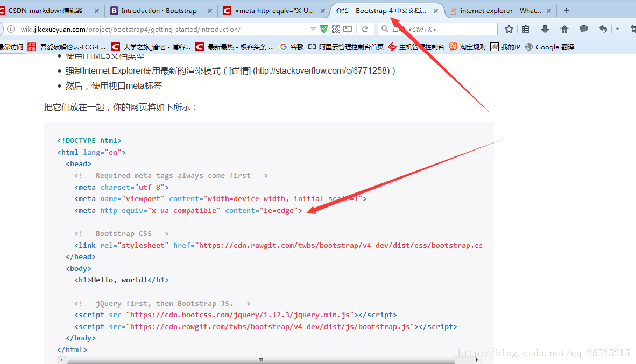Open the downloads arrow icon
The image size is (636, 364).
(545, 29)
